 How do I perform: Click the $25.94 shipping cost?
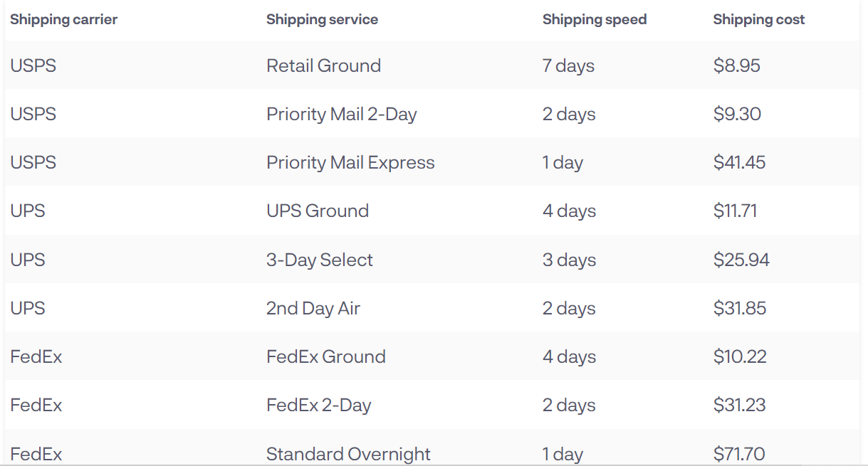click(741, 260)
